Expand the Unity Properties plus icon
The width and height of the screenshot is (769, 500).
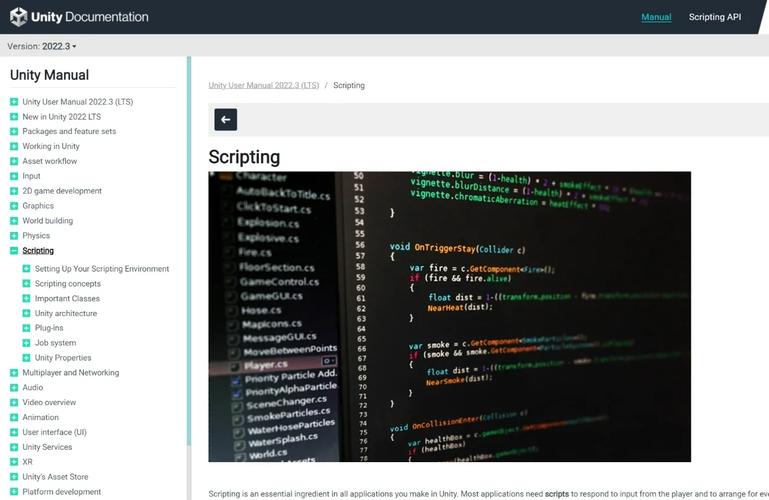pos(26,358)
